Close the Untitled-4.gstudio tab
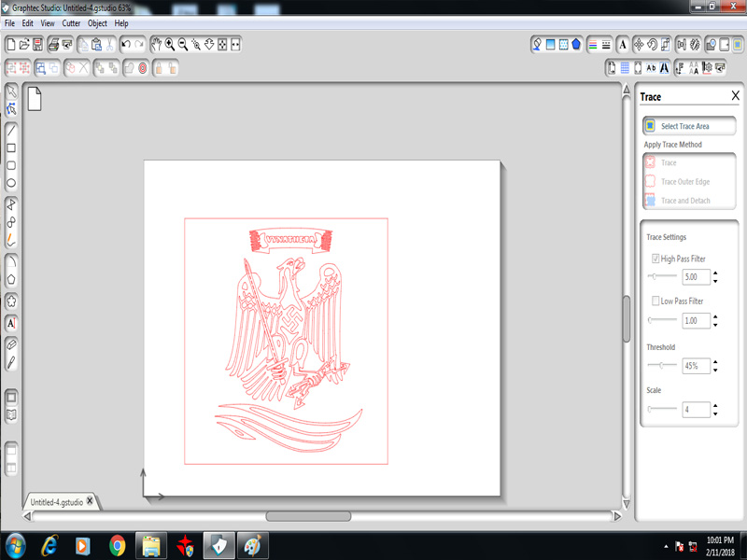This screenshot has width=747, height=560. pyautogui.click(x=90, y=500)
